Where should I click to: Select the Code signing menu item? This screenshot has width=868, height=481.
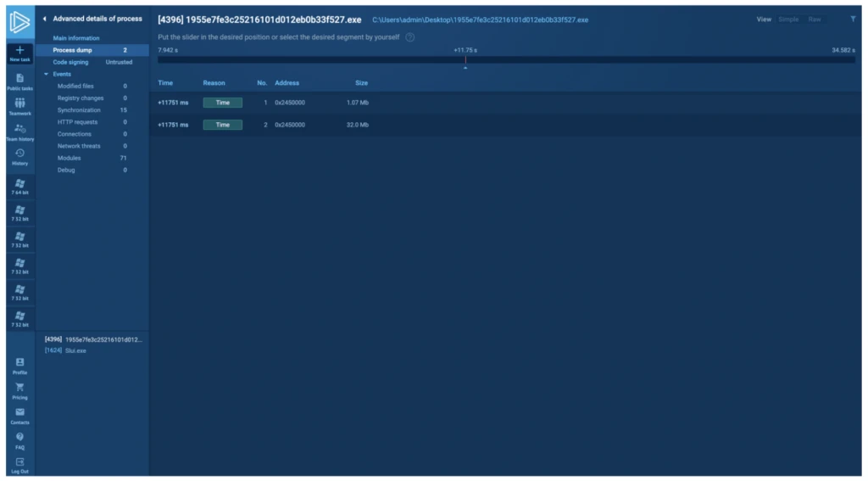coord(92,62)
